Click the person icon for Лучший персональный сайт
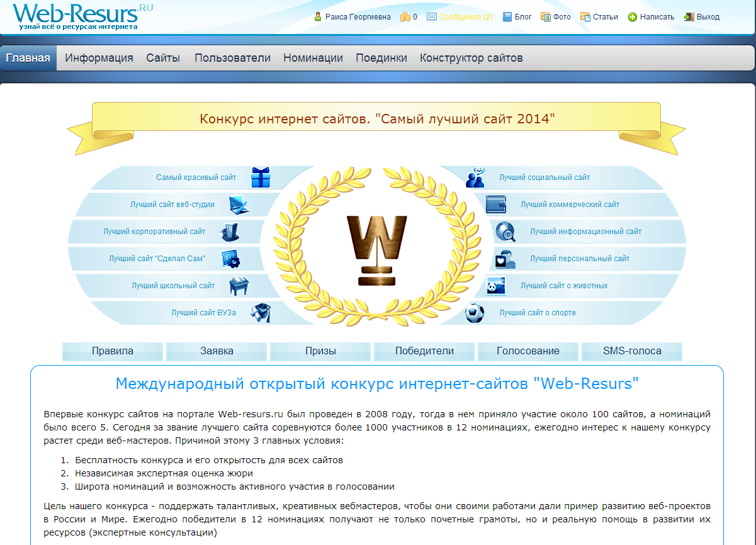Image resolution: width=756 pixels, height=545 pixels. (x=505, y=259)
